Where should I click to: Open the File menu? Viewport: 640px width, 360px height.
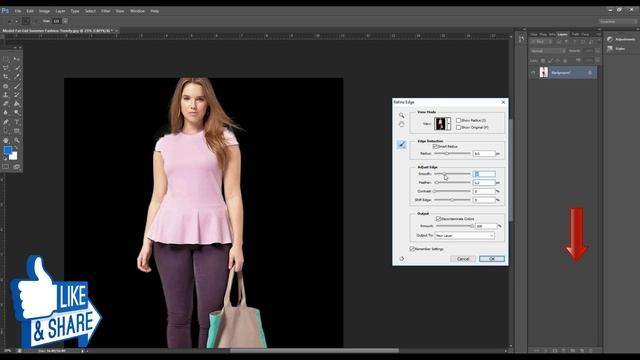click(x=18, y=11)
